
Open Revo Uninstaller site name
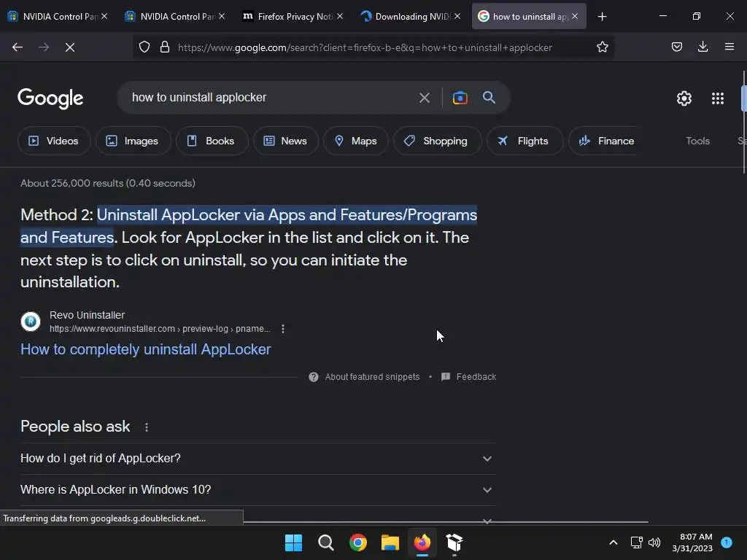click(x=88, y=315)
